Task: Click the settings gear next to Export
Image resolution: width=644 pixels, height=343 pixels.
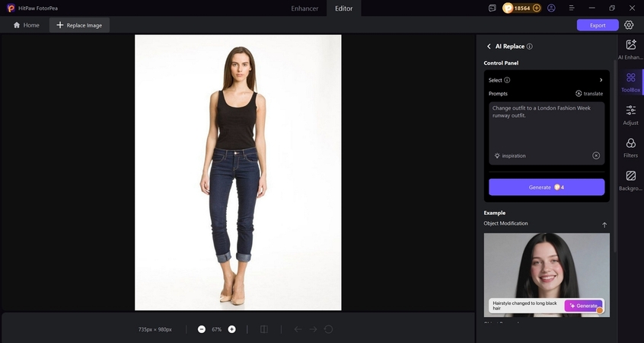Action: pyautogui.click(x=629, y=25)
